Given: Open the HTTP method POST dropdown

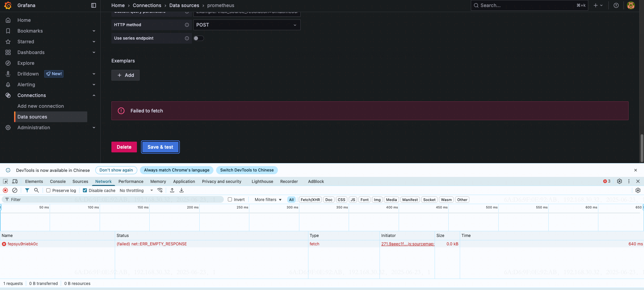Looking at the screenshot, I should point(247,25).
